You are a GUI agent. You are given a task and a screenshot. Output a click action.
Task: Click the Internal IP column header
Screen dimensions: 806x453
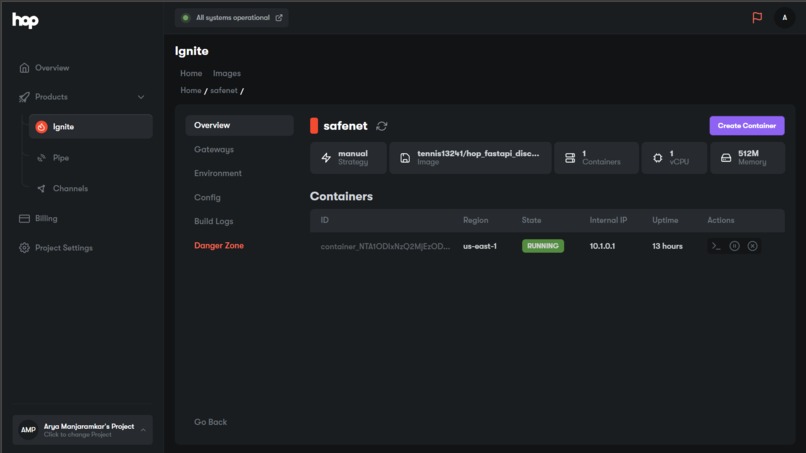coord(608,220)
